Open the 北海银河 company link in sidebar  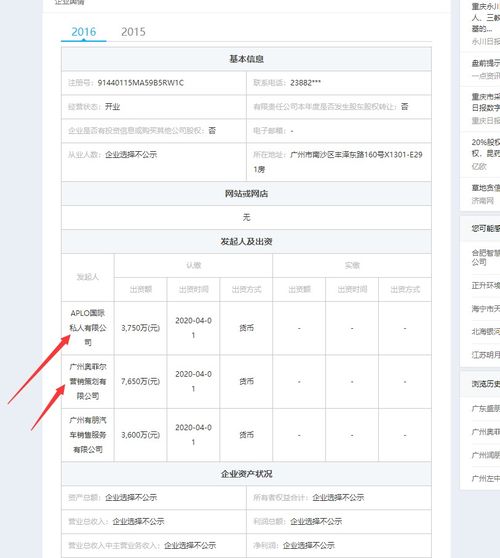tap(486, 332)
